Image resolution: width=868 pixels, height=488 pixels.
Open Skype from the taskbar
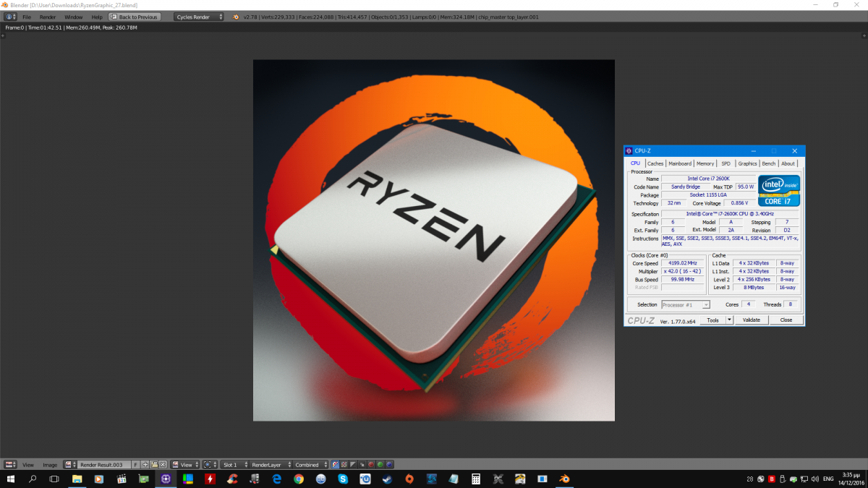coord(343,479)
